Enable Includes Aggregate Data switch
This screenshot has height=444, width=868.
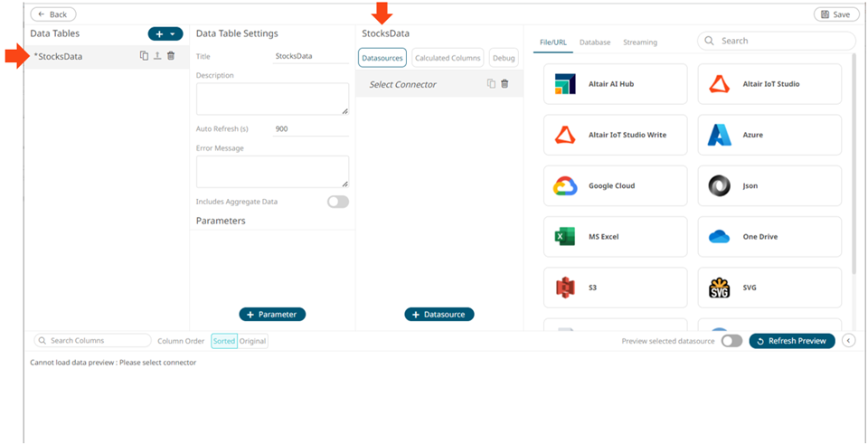(337, 202)
